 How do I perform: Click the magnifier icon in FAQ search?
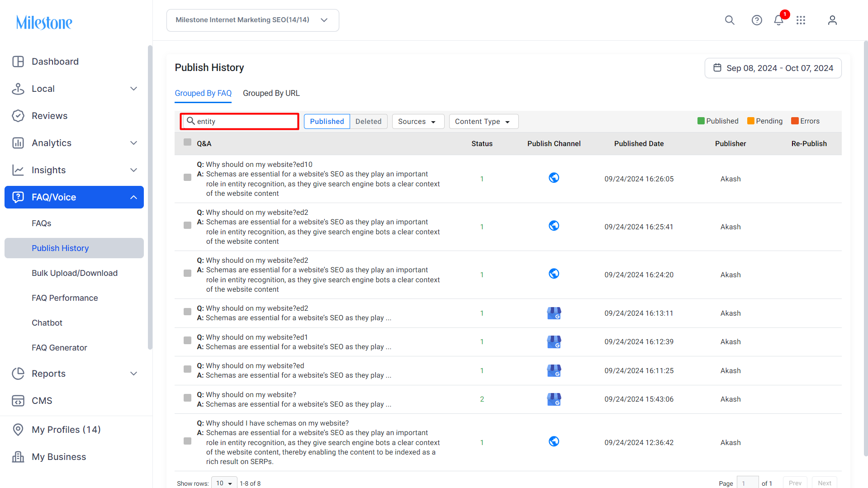click(191, 121)
